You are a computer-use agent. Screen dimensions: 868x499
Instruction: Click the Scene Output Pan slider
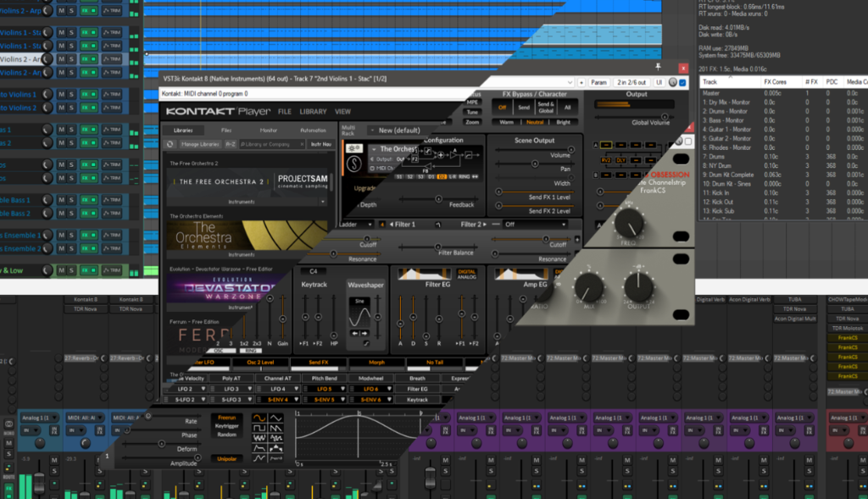click(535, 164)
